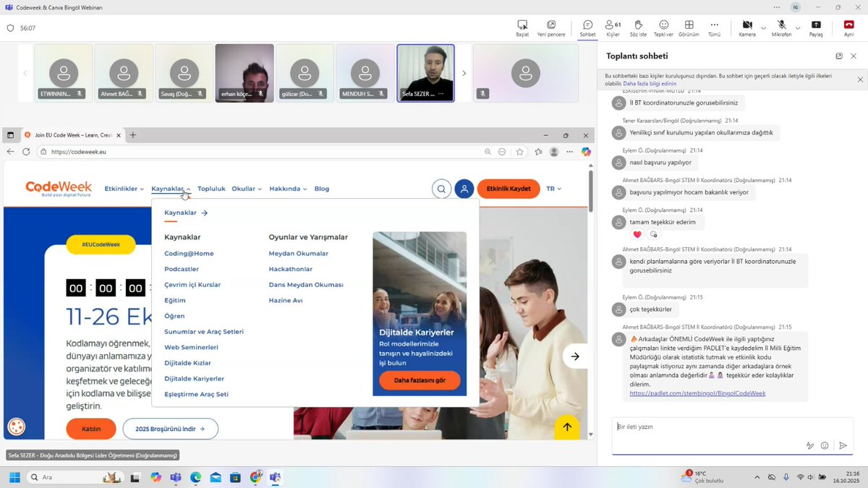Image resolution: width=868 pixels, height=488 pixels.
Task: Open the Topluluk menu item
Action: coord(211,189)
